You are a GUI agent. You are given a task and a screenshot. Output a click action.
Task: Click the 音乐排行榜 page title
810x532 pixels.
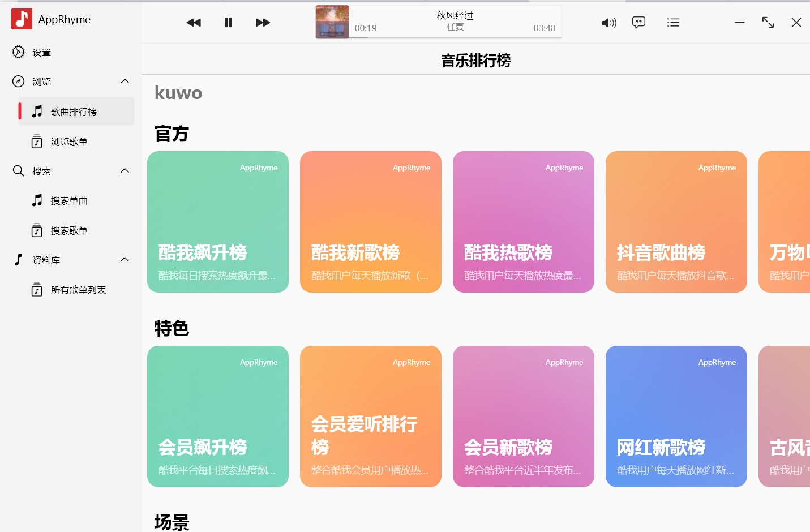[x=476, y=61]
